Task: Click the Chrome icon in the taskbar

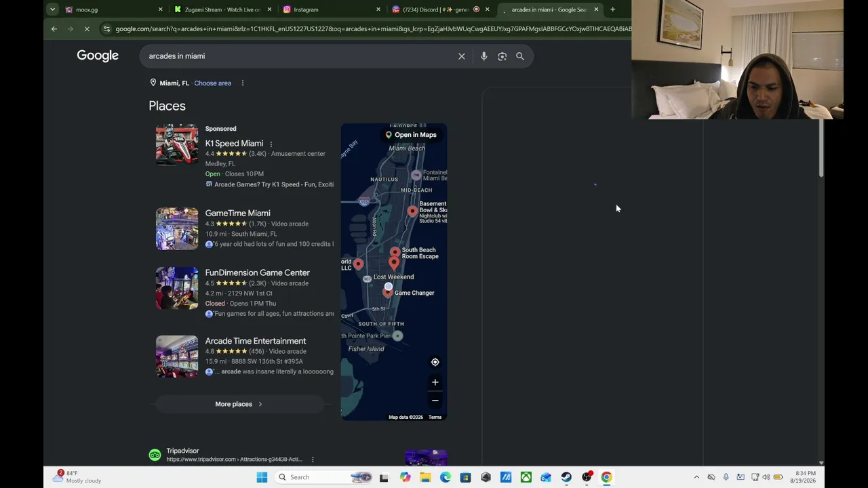Action: tap(606, 477)
